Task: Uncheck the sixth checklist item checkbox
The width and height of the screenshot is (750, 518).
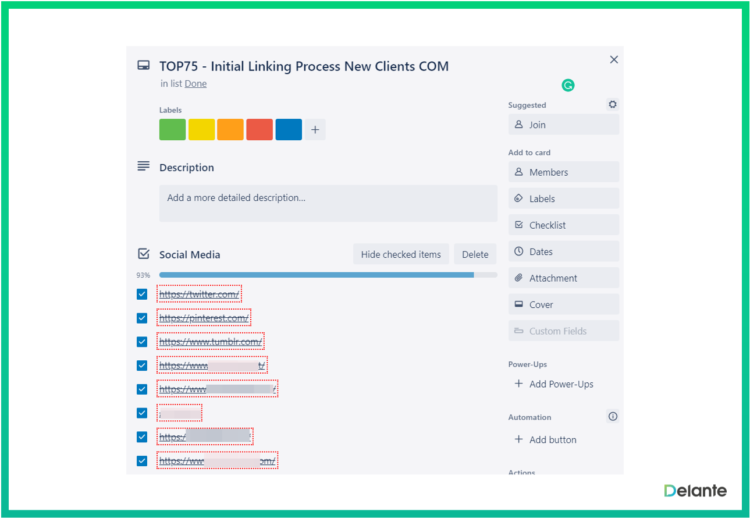Action: coord(142,413)
